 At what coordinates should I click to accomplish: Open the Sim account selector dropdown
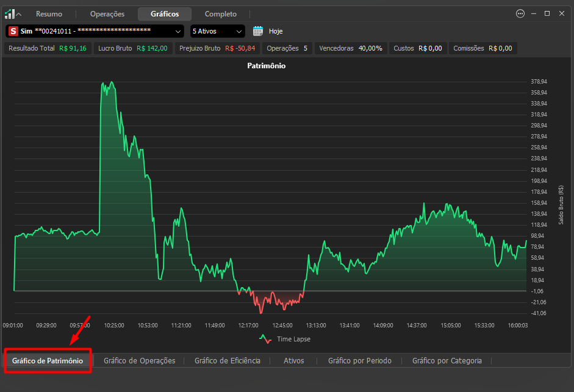[x=95, y=31]
